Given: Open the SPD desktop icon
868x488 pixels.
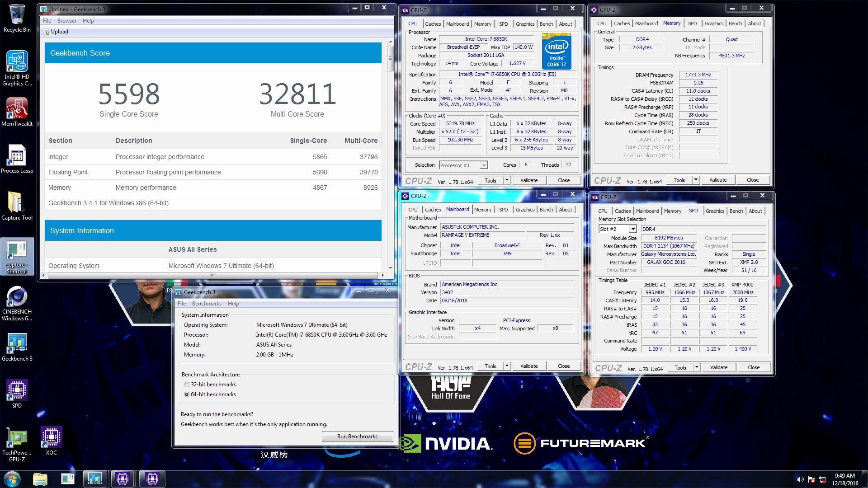Looking at the screenshot, I should pos(17,394).
